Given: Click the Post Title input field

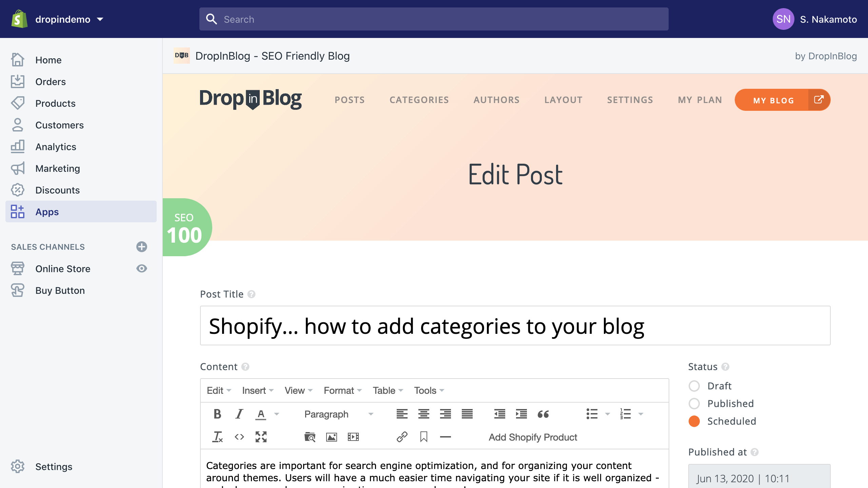Looking at the screenshot, I should (515, 326).
